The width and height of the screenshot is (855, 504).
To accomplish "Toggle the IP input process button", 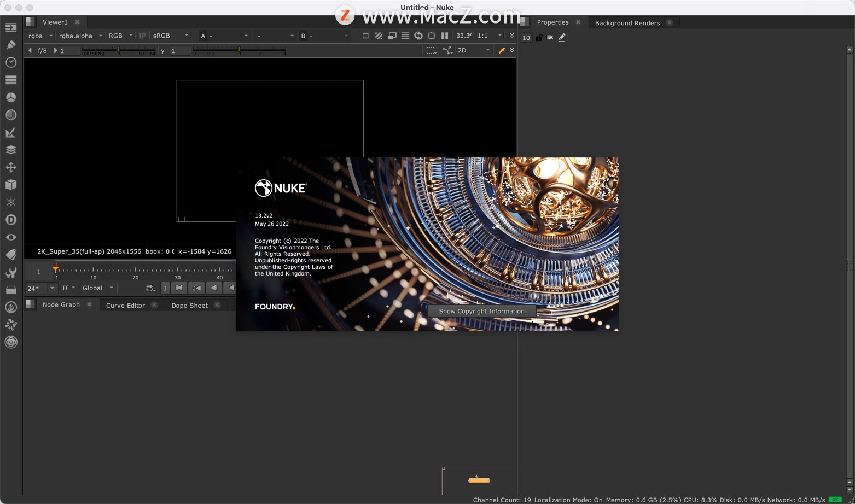I will pyautogui.click(x=142, y=36).
